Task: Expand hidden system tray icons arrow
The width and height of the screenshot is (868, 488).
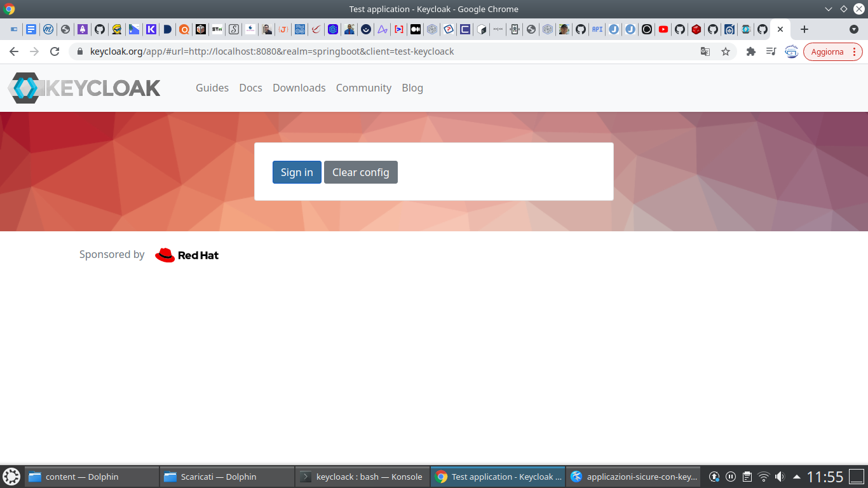Action: 796,477
